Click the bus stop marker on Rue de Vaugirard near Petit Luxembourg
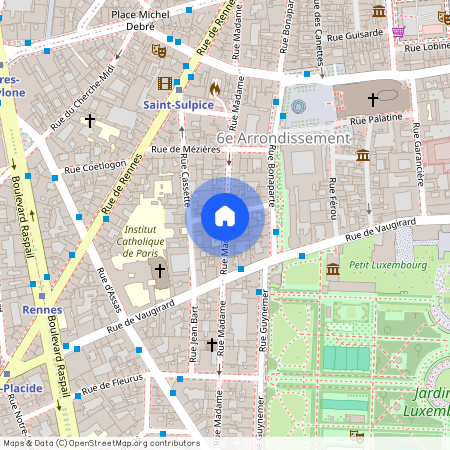This screenshot has width=450, height=450. [x=302, y=256]
